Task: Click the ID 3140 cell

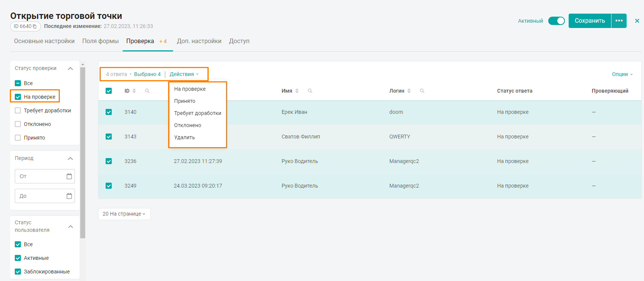Action: (x=130, y=112)
